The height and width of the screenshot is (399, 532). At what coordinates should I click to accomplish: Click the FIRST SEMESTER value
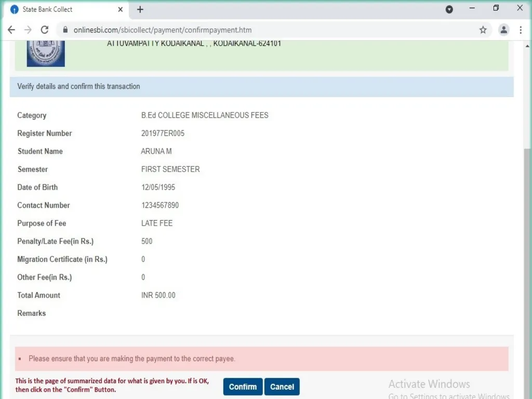click(x=170, y=169)
